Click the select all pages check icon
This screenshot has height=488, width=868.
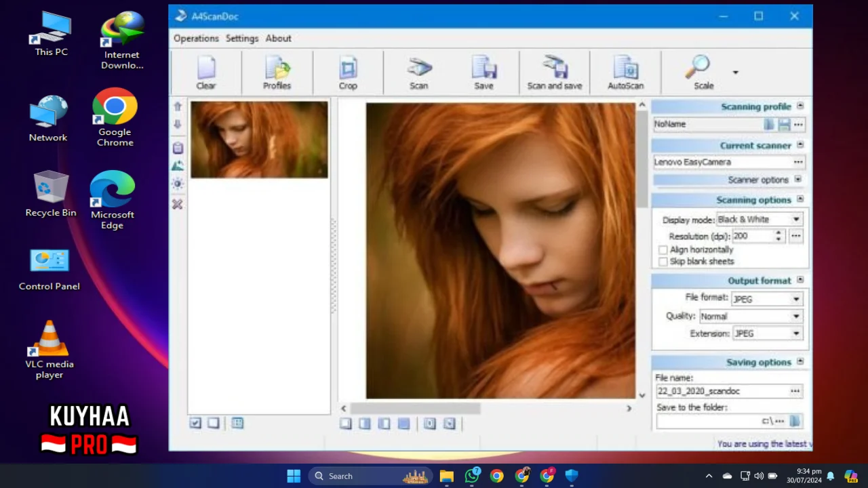[x=195, y=423]
